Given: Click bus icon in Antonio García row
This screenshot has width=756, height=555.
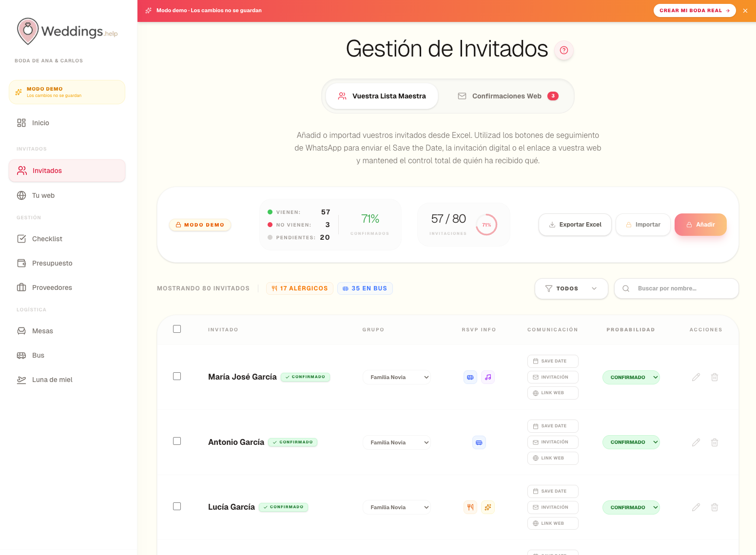Looking at the screenshot, I should [479, 442].
